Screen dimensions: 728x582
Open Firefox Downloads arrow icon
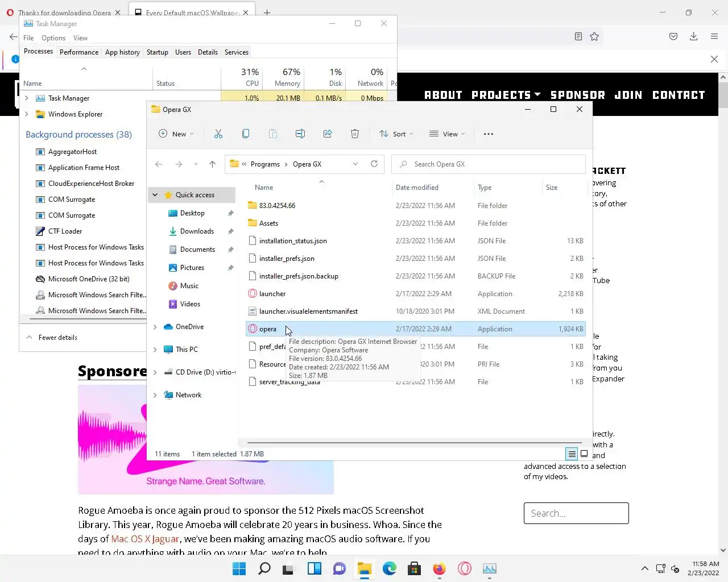point(694,36)
